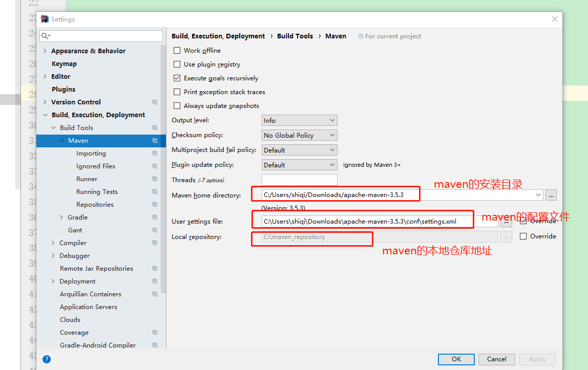The image size is (588, 370).
Task: Select Runner under Maven
Action: (87, 179)
